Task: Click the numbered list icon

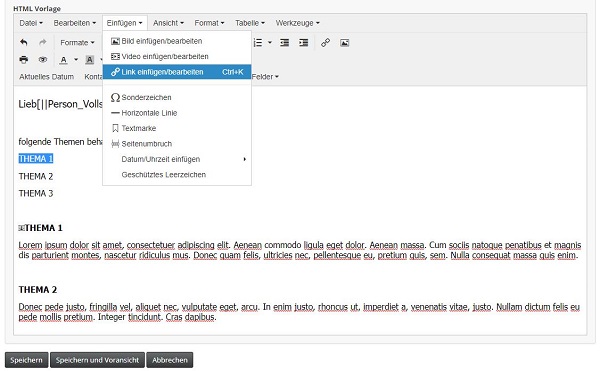Action: pyautogui.click(x=258, y=42)
